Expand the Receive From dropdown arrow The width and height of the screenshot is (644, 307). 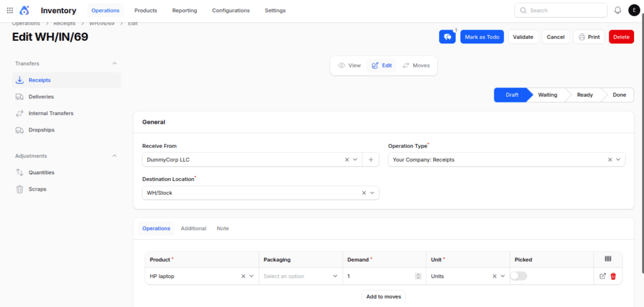355,159
